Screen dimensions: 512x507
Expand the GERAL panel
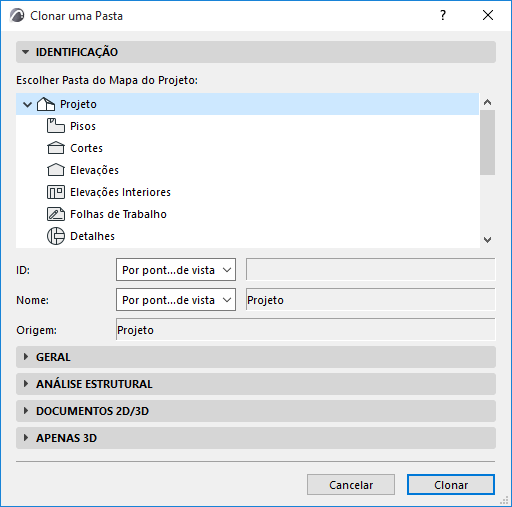coord(26,357)
